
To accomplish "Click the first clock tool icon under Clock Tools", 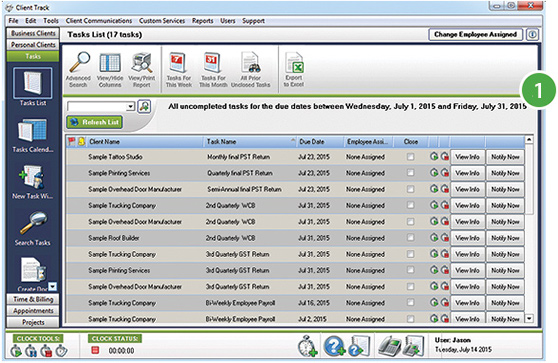I will coord(16,351).
